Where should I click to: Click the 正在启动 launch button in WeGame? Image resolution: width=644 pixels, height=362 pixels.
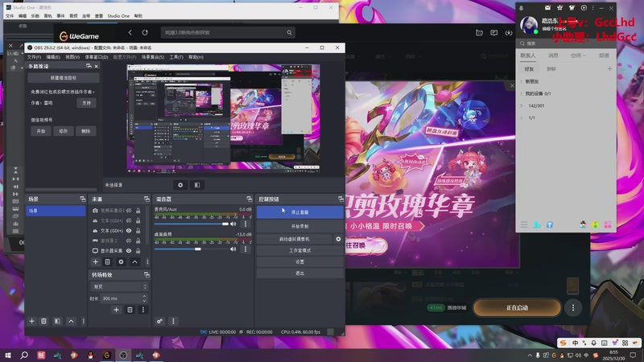[517, 308]
